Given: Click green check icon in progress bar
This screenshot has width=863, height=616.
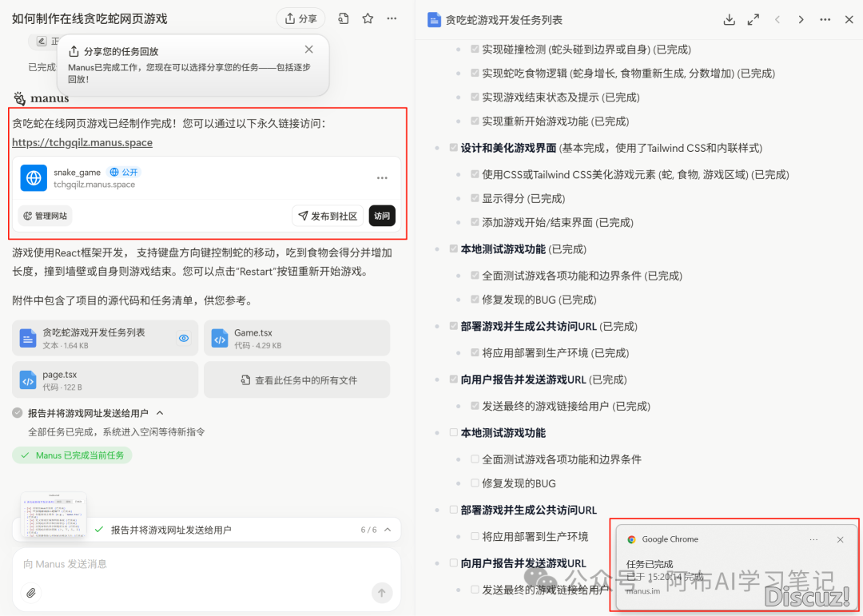Looking at the screenshot, I should [99, 530].
